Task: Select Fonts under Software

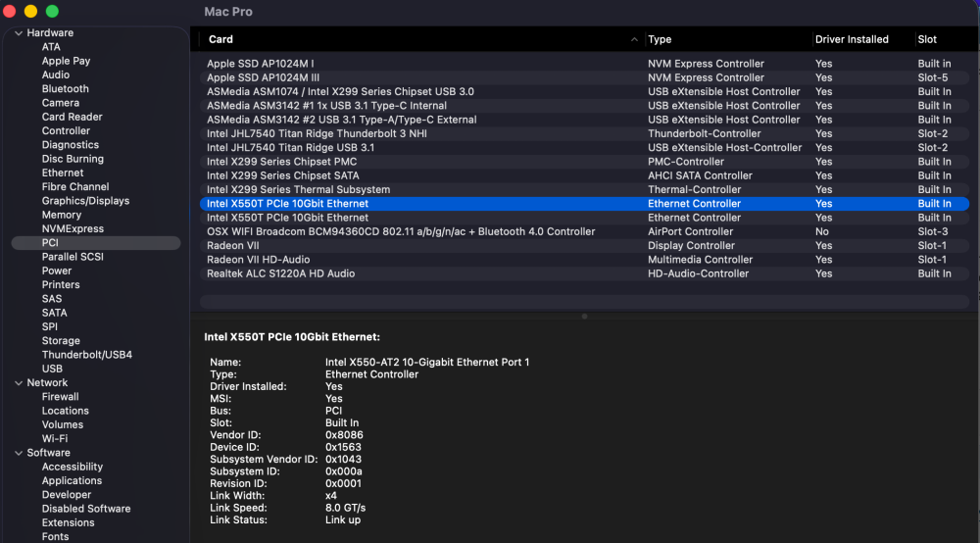Action: [x=55, y=537]
